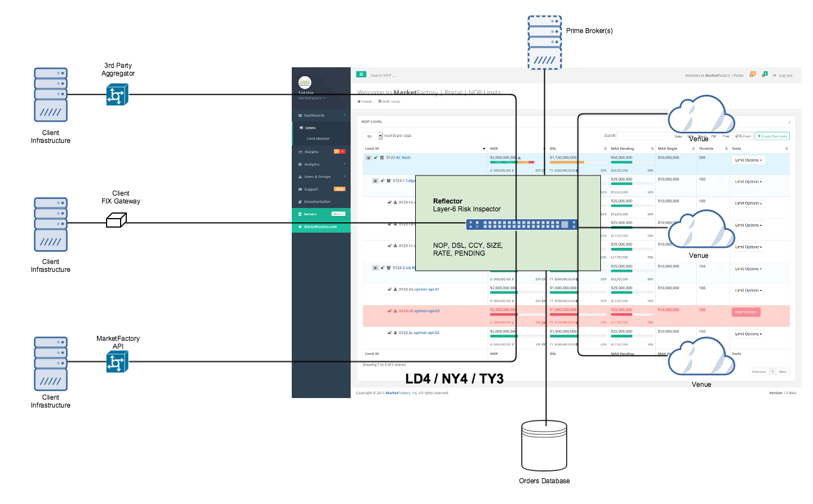Open the MarketFactory user dropdown in sidebar

coord(311,98)
